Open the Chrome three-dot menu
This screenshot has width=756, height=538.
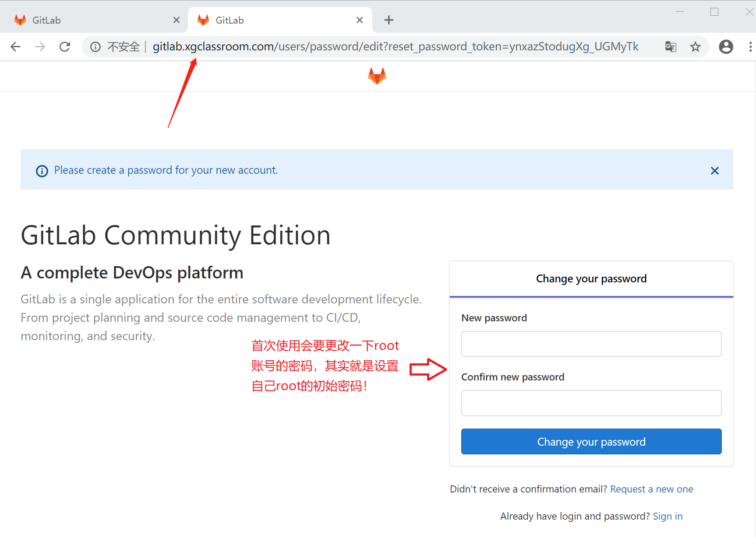pyautogui.click(x=750, y=46)
